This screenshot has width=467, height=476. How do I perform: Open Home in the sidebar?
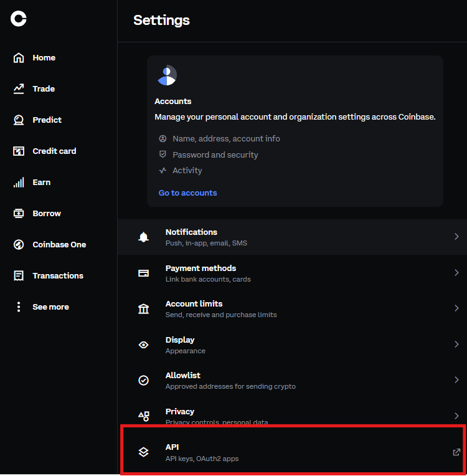[x=44, y=58]
